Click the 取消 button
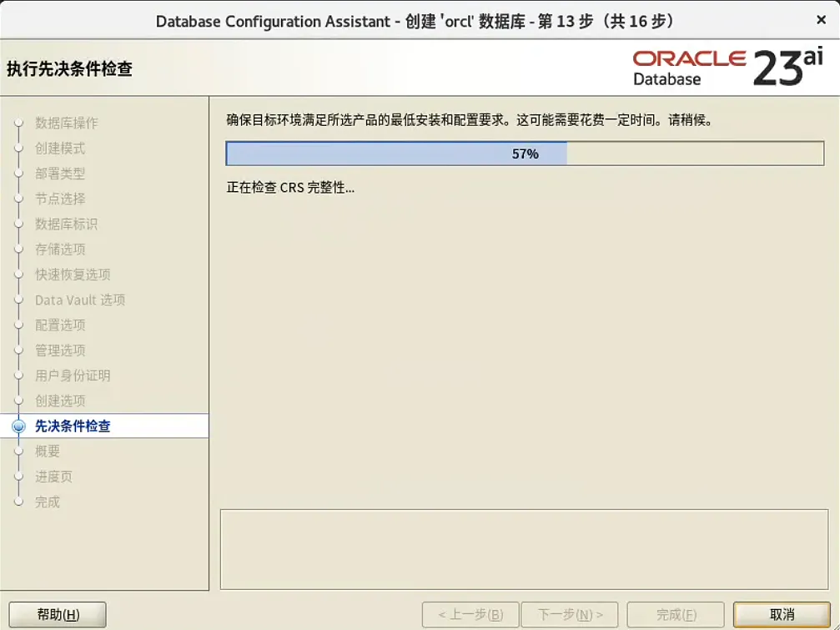This screenshot has height=630, width=840. coord(781,613)
